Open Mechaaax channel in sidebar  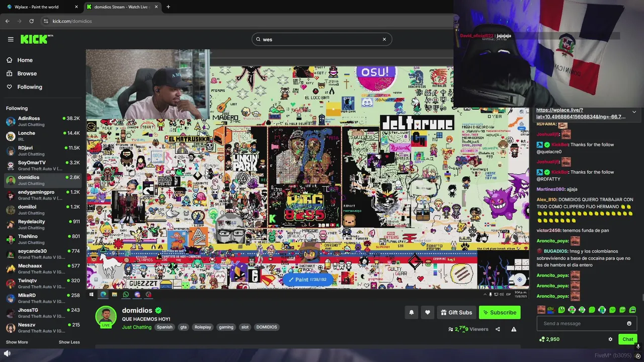[43, 268]
